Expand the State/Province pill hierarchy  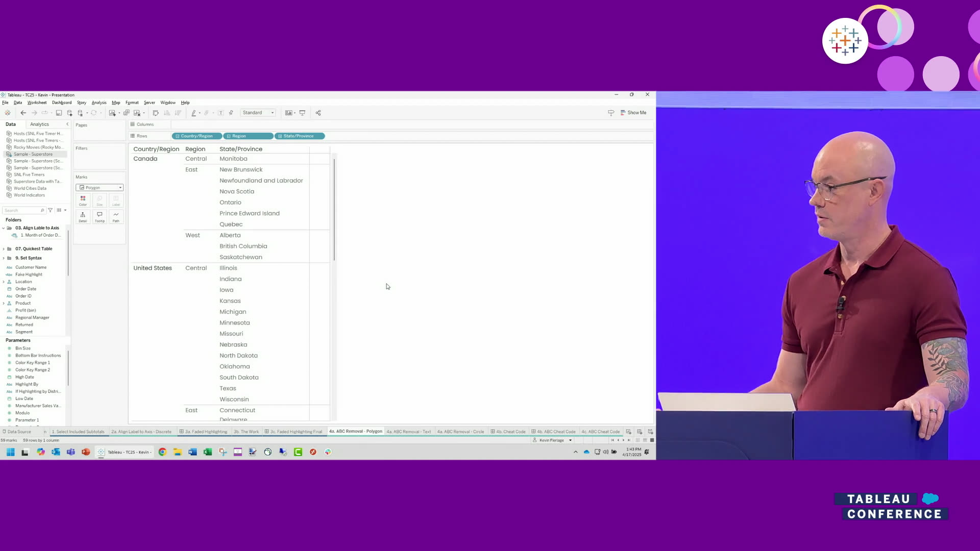280,136
